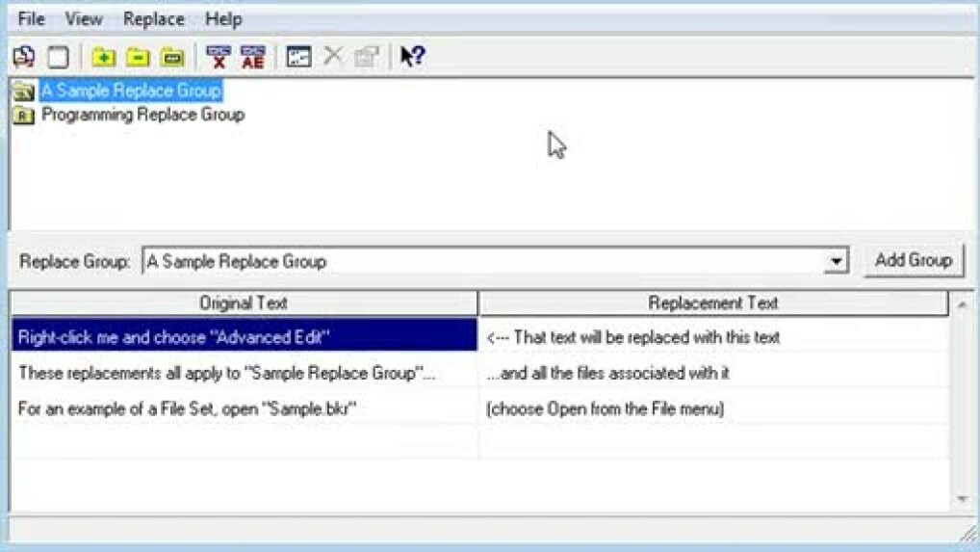Click the dark window-shaped toolbar icon
980x552 pixels.
point(299,57)
